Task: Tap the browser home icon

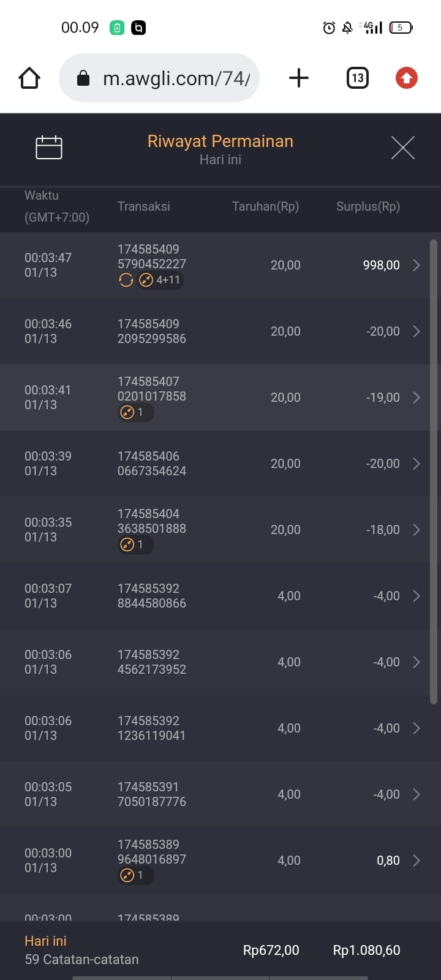Action: (29, 78)
